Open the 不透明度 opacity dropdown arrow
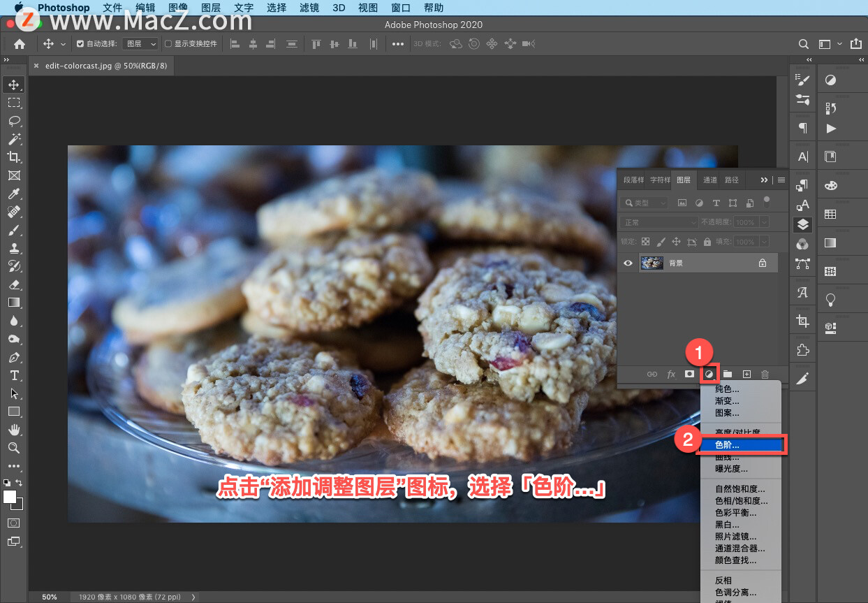Screen dimensions: 868x603 764,222
